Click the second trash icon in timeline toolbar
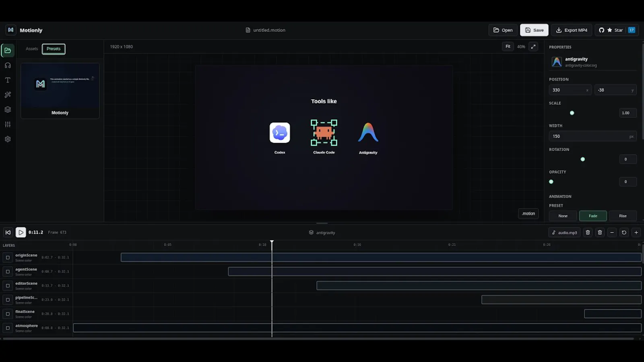 pyautogui.click(x=600, y=232)
